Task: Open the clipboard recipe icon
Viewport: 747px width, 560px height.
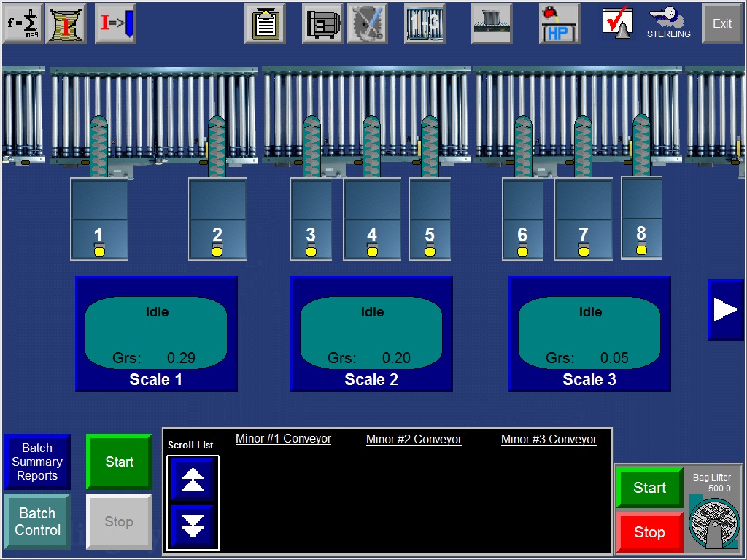Action: coord(264,23)
